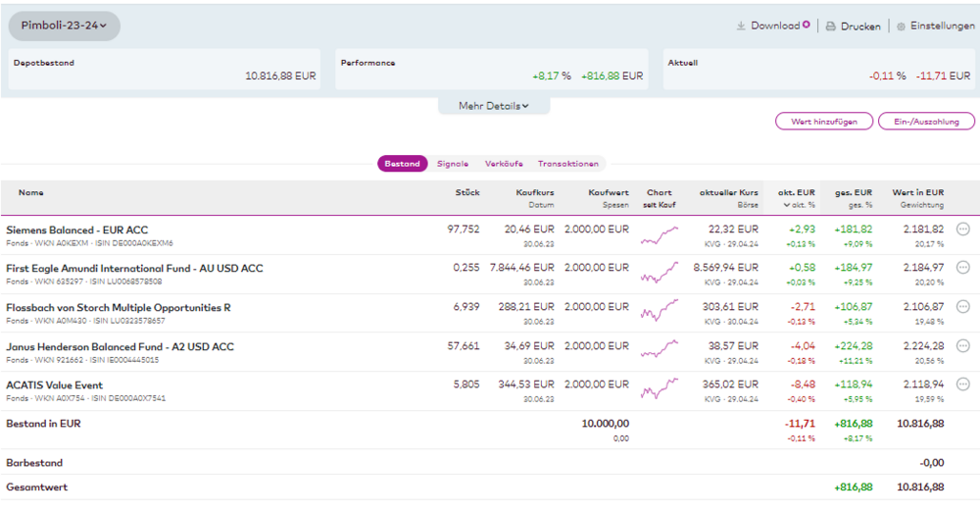Open the Siemens Balanced chart thumbnail

[659, 235]
